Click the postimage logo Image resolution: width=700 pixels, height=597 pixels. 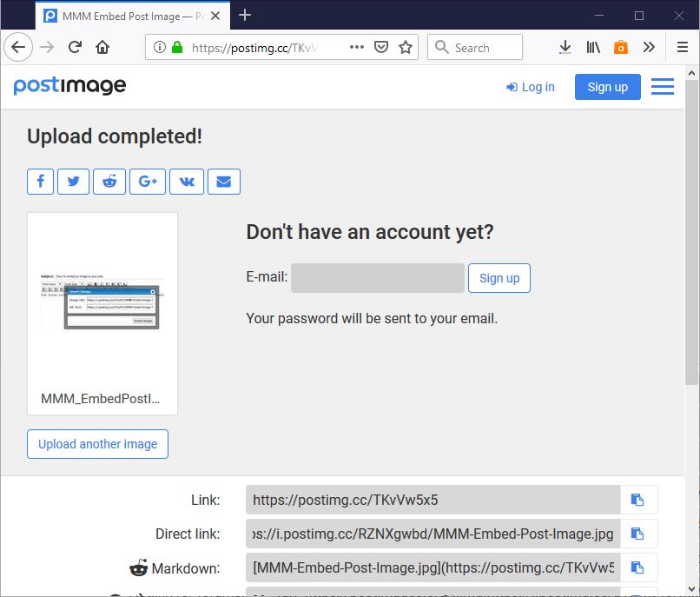coord(69,85)
